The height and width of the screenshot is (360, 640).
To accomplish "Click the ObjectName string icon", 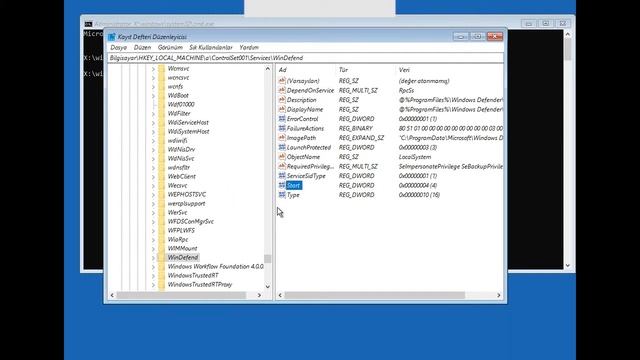I will click(x=282, y=157).
